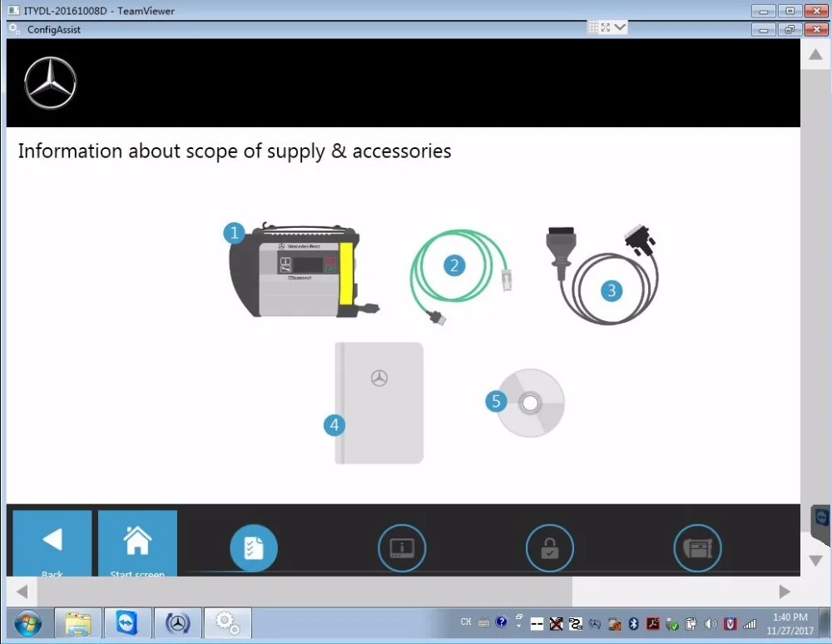Click the red shield antivirus tray icon
Screen dimensions: 832x644
730,624
